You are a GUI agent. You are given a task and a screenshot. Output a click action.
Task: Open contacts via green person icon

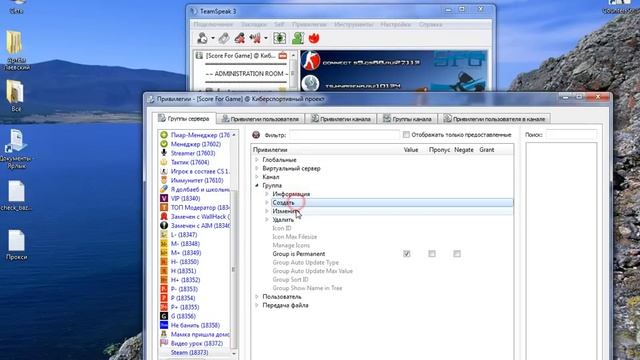point(298,38)
